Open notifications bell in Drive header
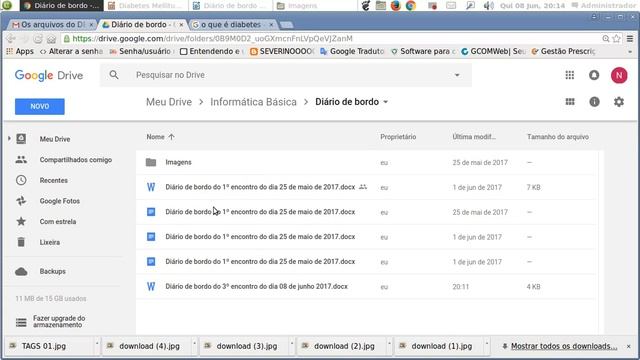Image resolution: width=640 pixels, height=360 pixels. point(594,75)
